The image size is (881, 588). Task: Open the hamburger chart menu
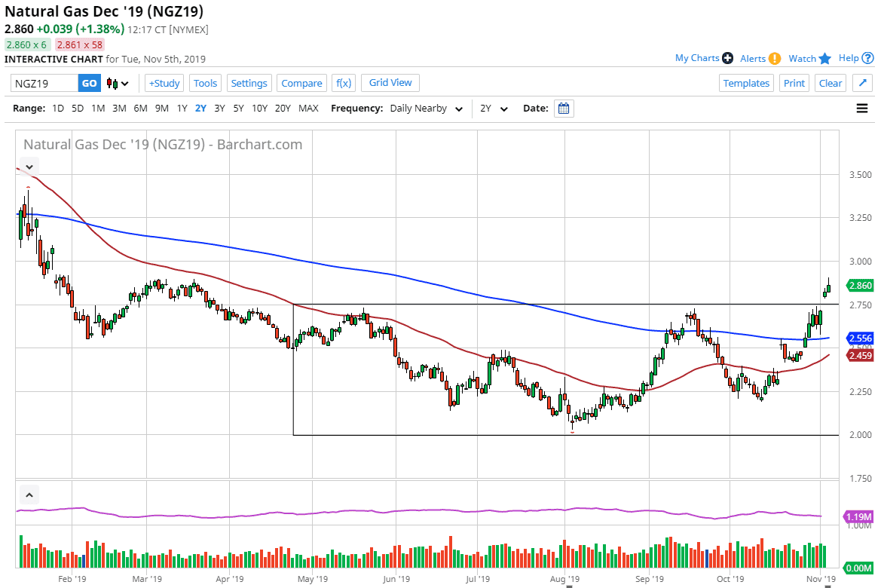click(862, 109)
